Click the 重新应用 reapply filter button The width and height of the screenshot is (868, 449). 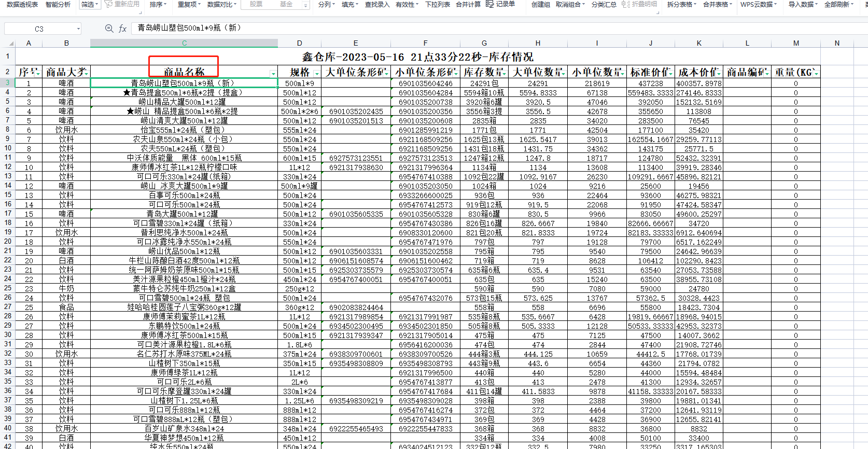click(122, 4)
